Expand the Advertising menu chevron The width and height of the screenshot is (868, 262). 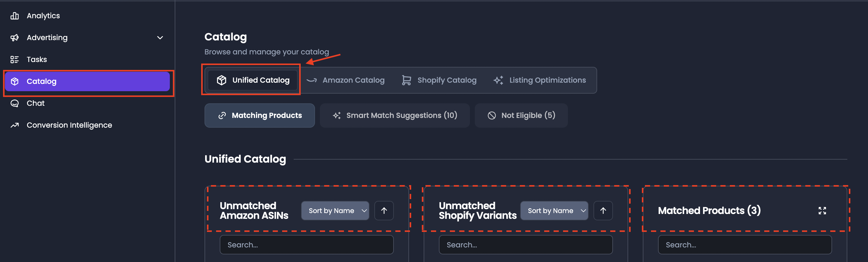(160, 38)
